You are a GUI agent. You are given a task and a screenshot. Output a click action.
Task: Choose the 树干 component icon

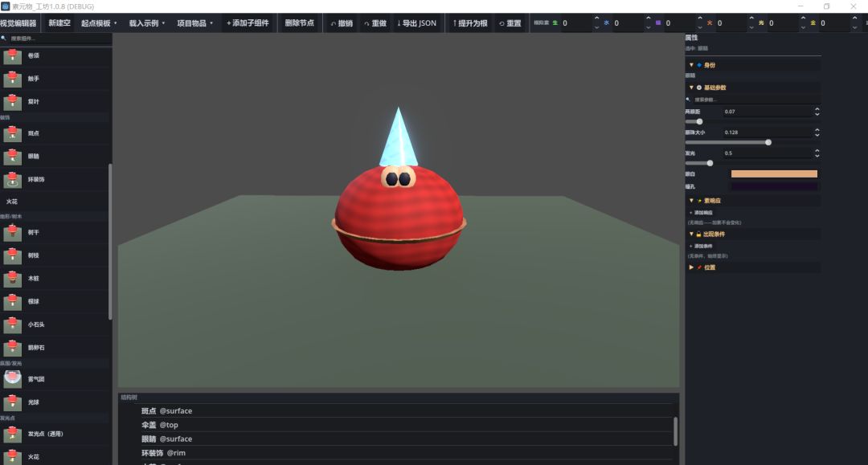pyautogui.click(x=12, y=233)
